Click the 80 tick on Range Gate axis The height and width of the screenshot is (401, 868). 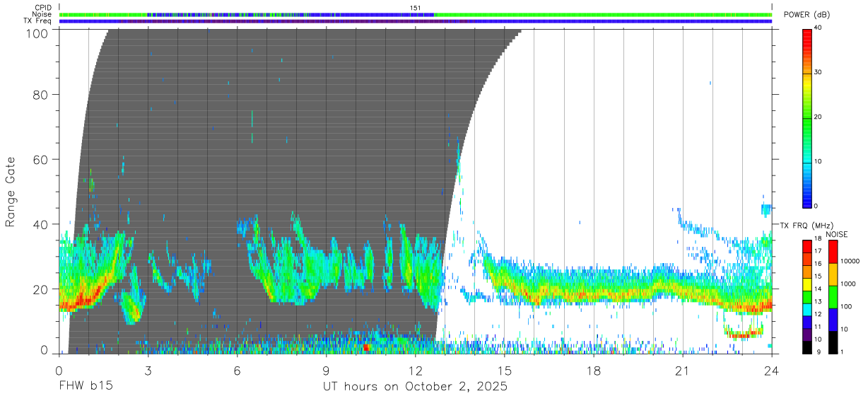point(40,95)
